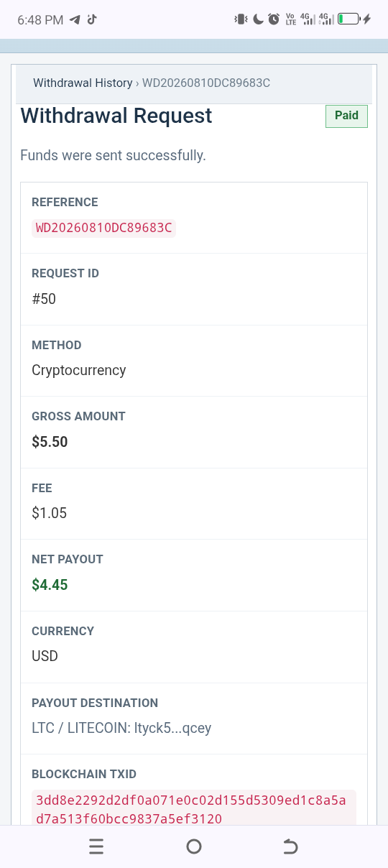Tap the LTC / LITECOIN payout destination address
Viewport: 388px width, 868px height.
[121, 728]
